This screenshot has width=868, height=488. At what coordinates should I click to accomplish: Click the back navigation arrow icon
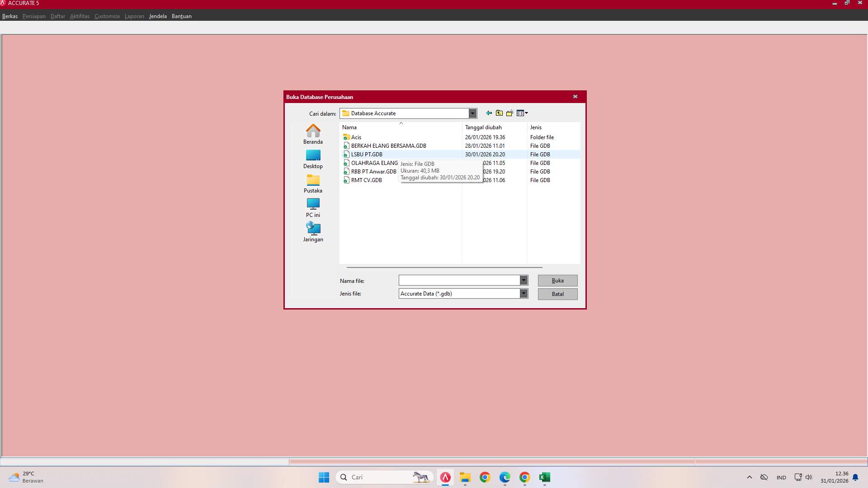(x=488, y=113)
